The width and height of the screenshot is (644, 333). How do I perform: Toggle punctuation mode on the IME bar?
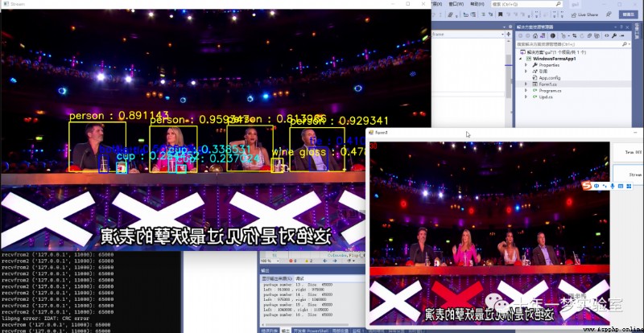tap(605, 187)
